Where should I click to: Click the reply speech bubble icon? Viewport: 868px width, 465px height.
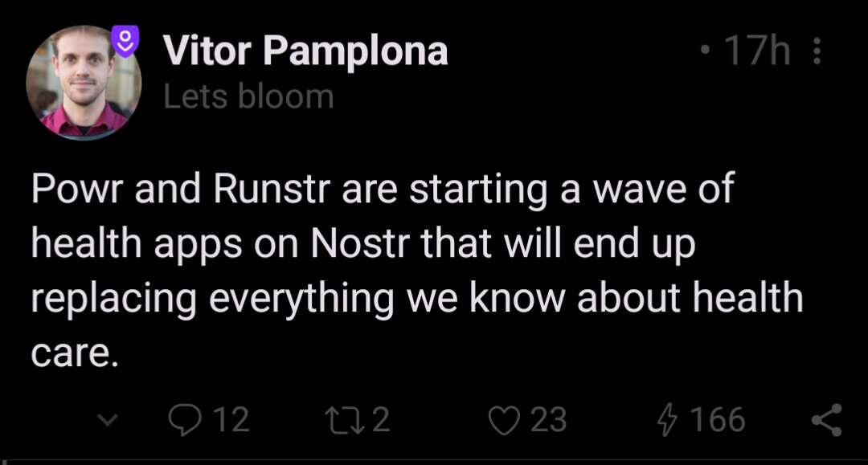(x=184, y=420)
